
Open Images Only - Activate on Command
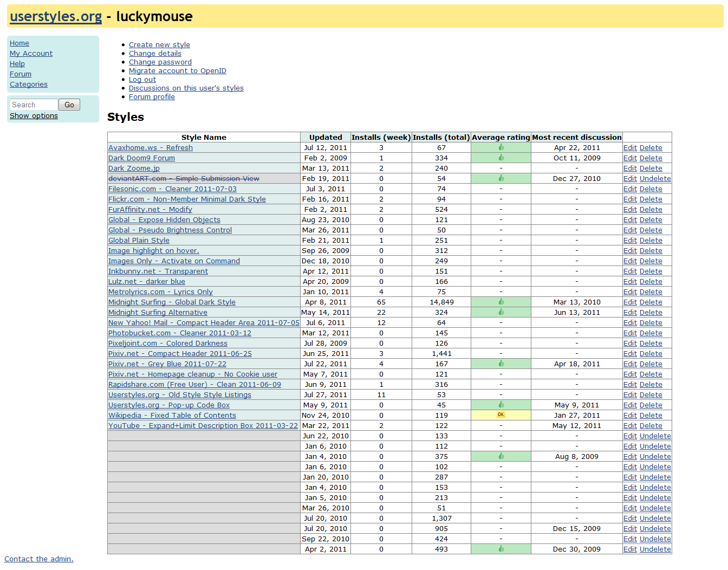(x=174, y=261)
